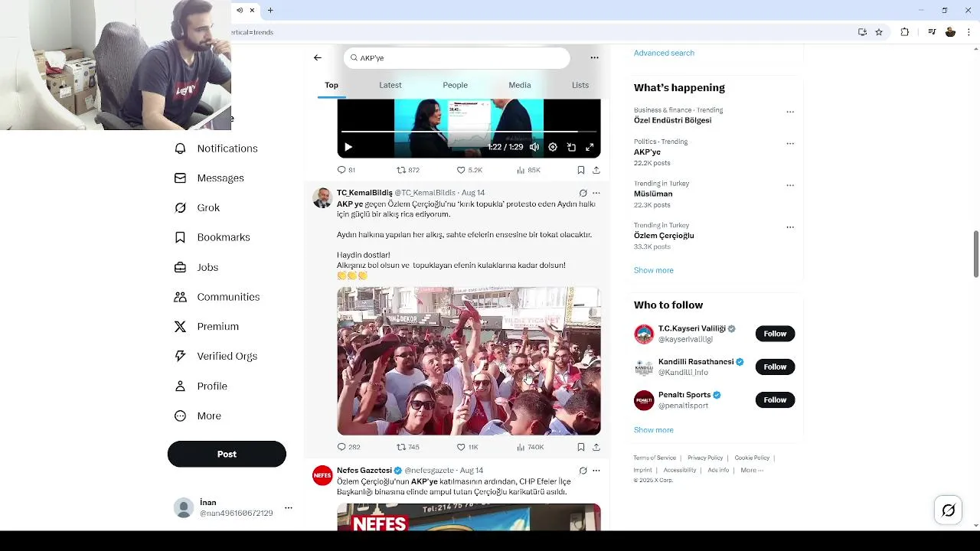This screenshot has height=551, width=980.
Task: Open Grok from the sidebar
Action: [x=198, y=207]
